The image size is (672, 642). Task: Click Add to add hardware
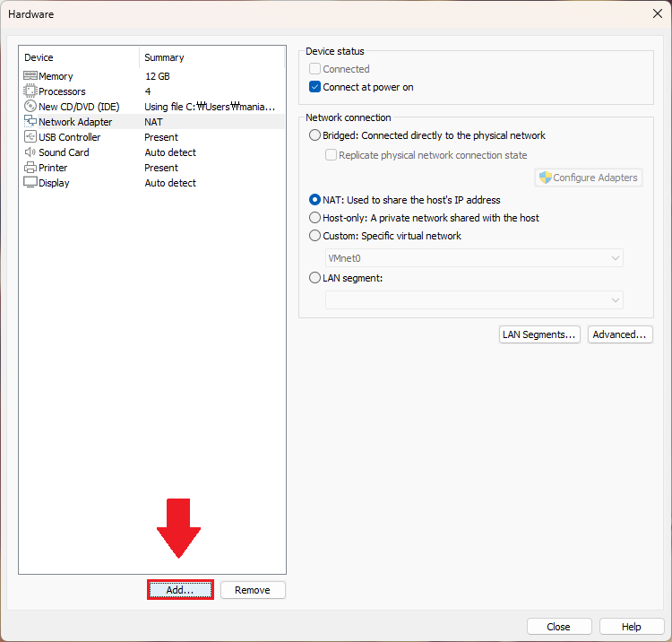180,590
